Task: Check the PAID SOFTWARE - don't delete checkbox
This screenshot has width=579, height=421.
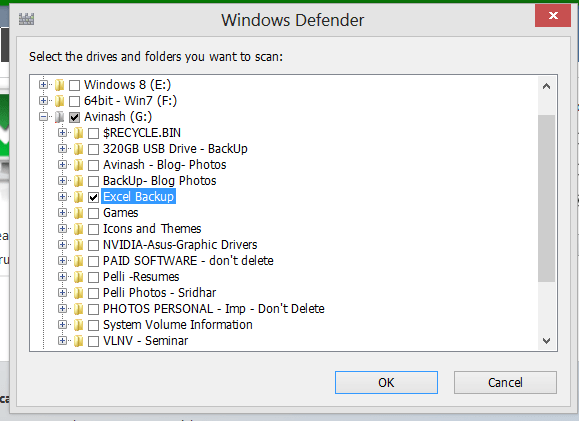Action: [x=93, y=261]
